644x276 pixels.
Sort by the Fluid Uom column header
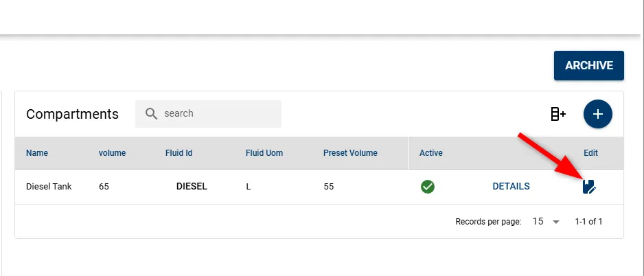[264, 153]
